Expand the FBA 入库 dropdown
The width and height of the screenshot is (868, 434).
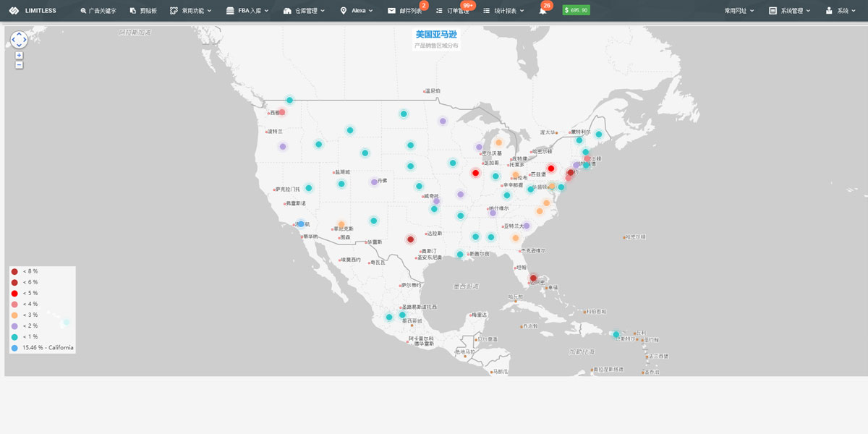(247, 11)
